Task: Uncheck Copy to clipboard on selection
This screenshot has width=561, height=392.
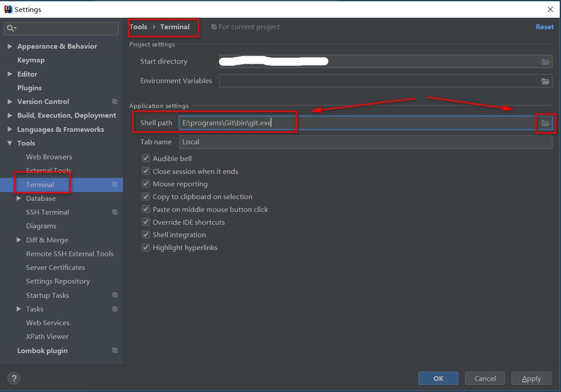Action: pos(146,196)
